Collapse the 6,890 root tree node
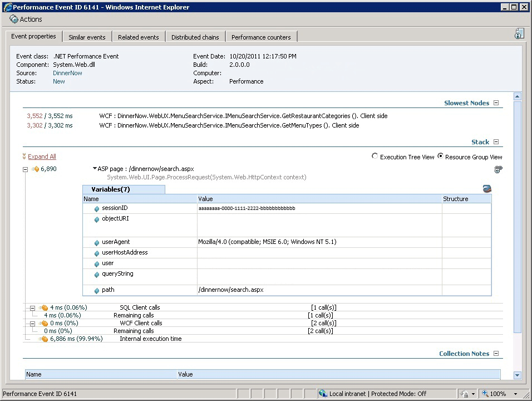Viewport: 532px width, 401px height. coord(25,169)
